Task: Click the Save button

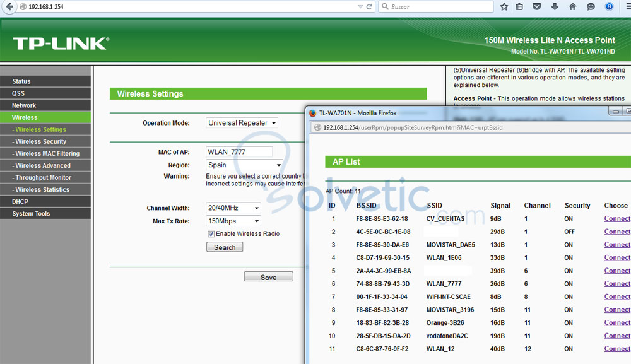Action: (x=268, y=277)
